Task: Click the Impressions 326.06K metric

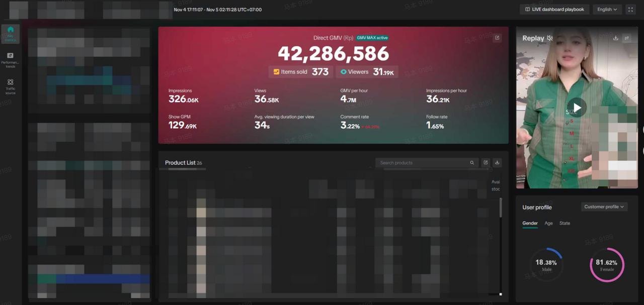Action: coord(184,96)
